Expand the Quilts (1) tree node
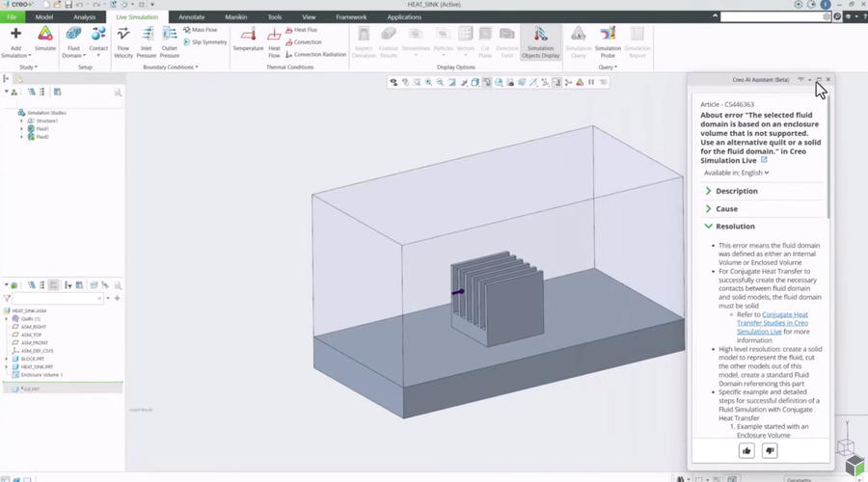The width and height of the screenshot is (868, 482). tap(7, 319)
